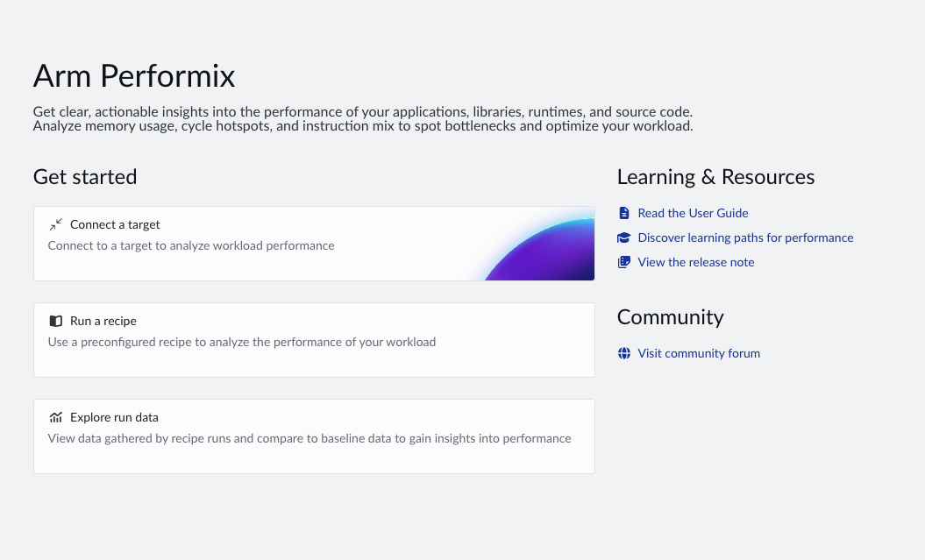Click the Get started heading

[x=85, y=177]
